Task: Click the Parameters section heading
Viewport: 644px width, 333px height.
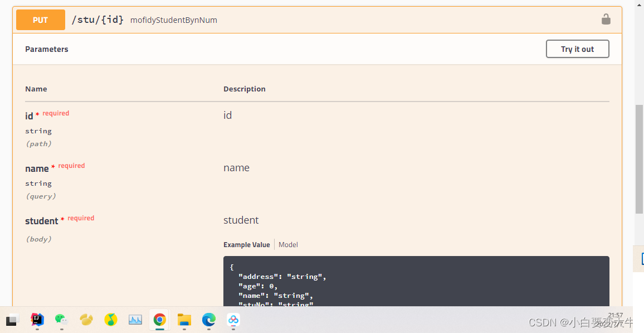Action: click(x=46, y=49)
